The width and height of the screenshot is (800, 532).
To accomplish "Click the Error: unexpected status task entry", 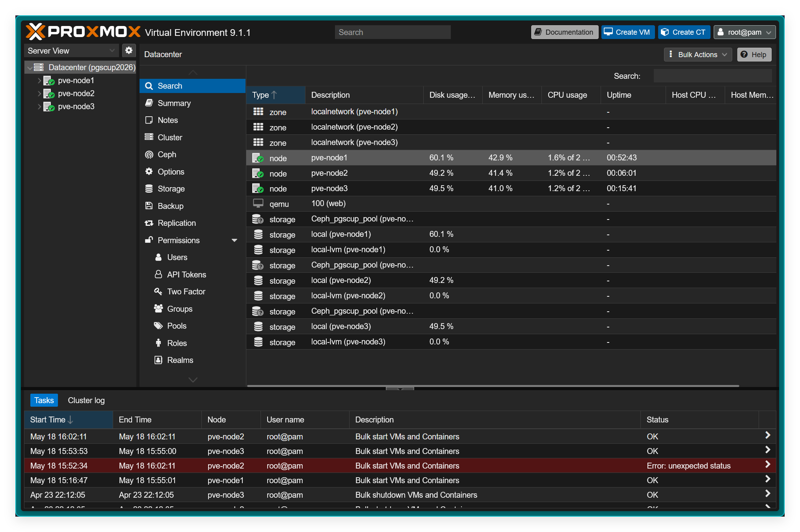I will click(x=400, y=466).
